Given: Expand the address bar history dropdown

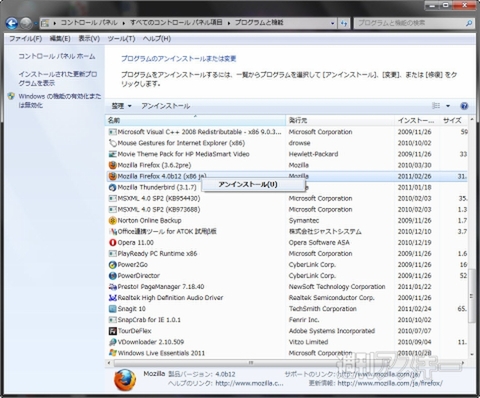Looking at the screenshot, I should click(332, 23).
